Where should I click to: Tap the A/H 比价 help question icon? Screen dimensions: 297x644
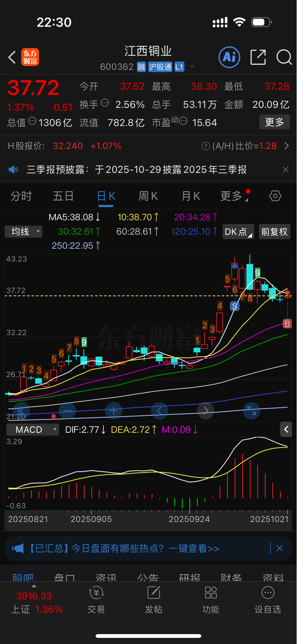click(206, 146)
